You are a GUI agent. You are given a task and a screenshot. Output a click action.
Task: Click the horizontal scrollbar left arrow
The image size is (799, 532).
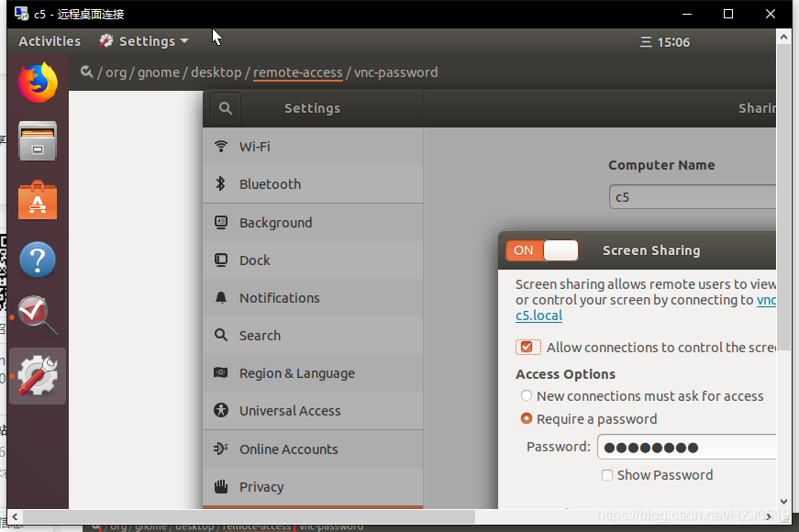pyautogui.click(x=15, y=516)
